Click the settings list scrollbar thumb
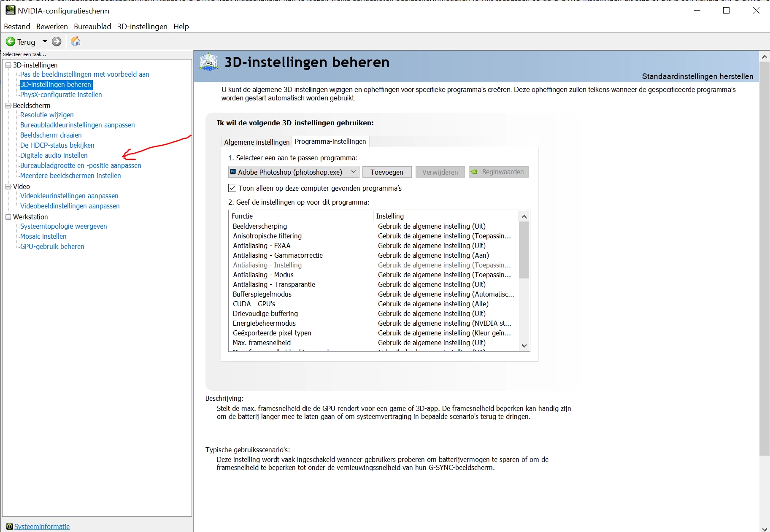The width and height of the screenshot is (770, 532). [524, 250]
